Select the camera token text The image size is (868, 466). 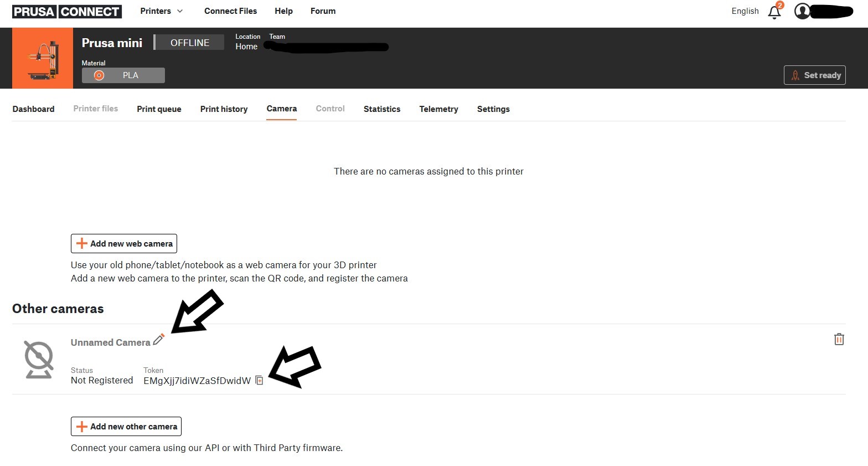point(197,381)
